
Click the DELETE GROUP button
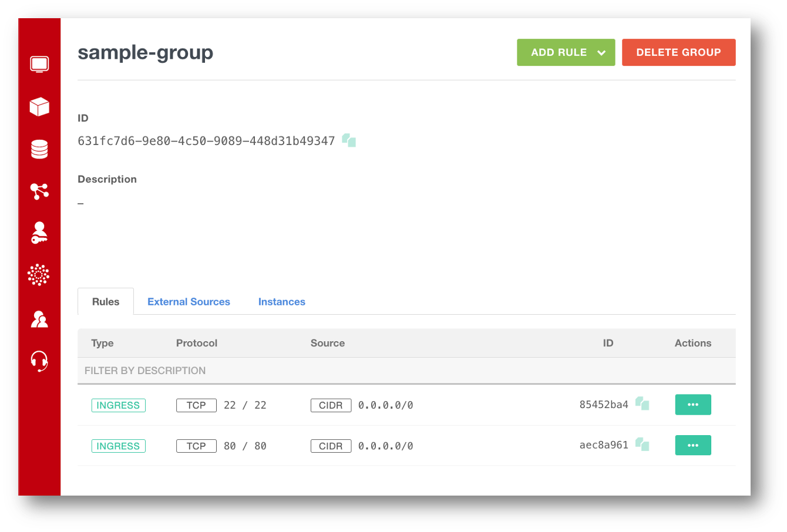pos(678,52)
